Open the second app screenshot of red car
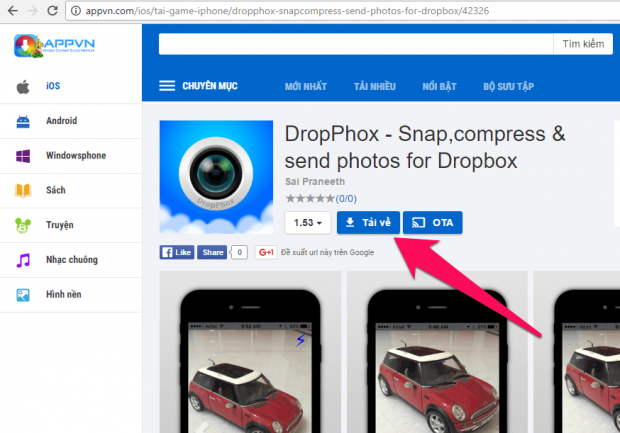620x433 pixels. pos(437,352)
